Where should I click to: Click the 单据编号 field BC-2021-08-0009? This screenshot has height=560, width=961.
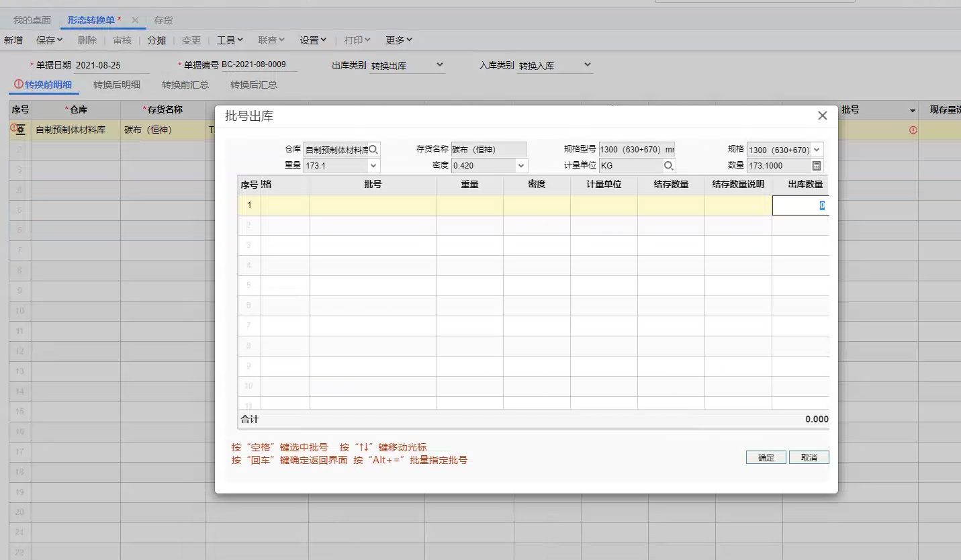pyautogui.click(x=259, y=65)
